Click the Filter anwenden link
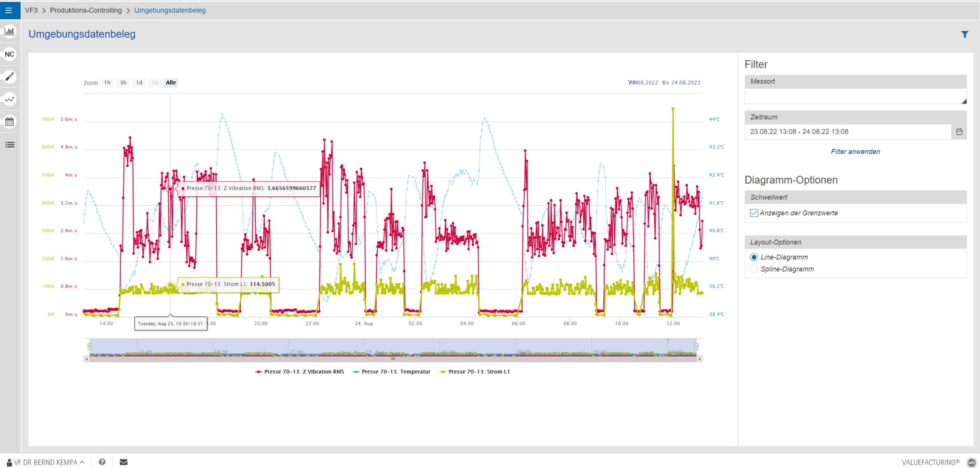Image resolution: width=980 pixels, height=468 pixels. click(x=855, y=151)
